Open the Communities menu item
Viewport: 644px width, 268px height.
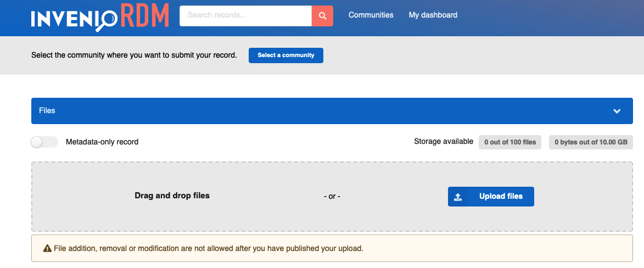coord(371,15)
